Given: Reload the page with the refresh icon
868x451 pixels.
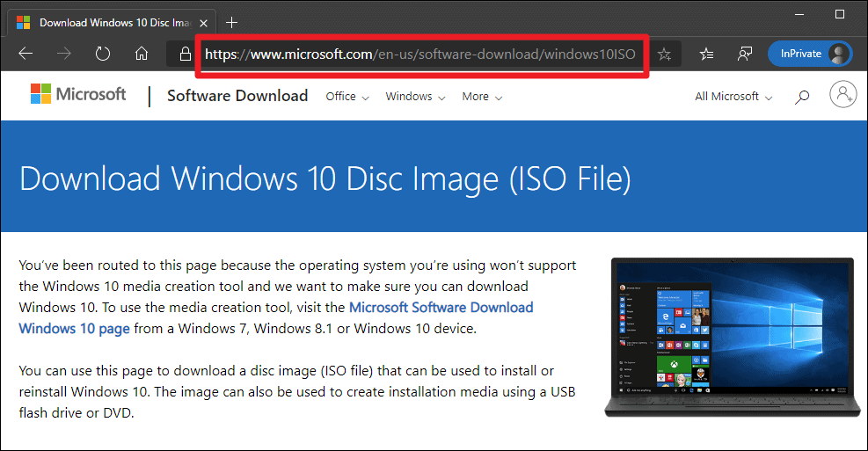Looking at the screenshot, I should [x=102, y=54].
